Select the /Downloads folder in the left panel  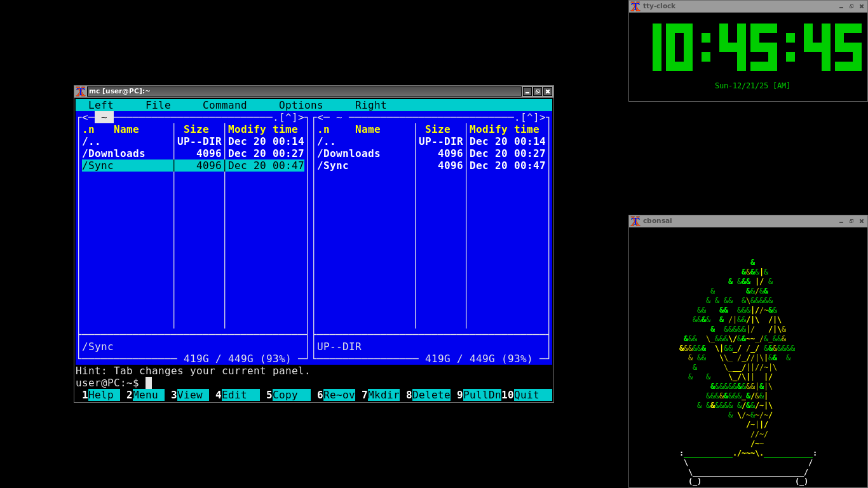point(193,153)
